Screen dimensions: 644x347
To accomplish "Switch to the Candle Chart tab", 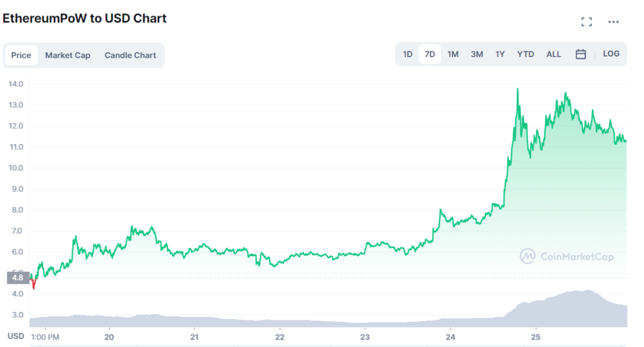I will (x=130, y=55).
